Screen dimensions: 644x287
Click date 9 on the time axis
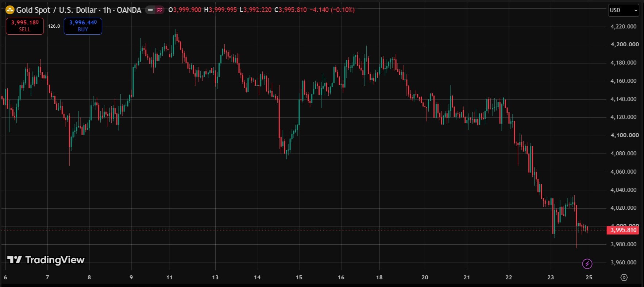tap(131, 278)
